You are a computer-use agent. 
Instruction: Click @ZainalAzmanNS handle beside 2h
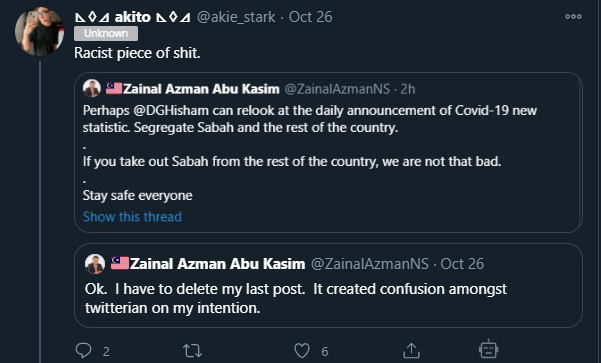337,89
